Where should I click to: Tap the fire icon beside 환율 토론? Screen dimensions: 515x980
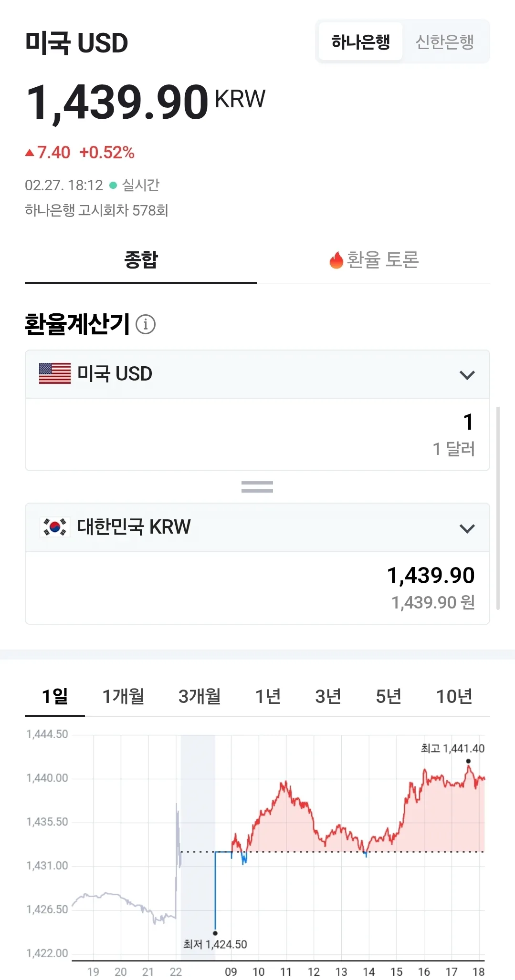336,260
